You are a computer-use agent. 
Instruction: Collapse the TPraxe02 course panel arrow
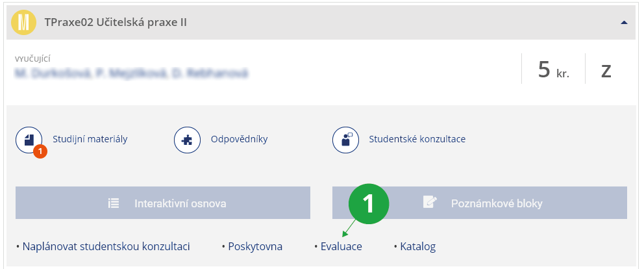click(625, 23)
